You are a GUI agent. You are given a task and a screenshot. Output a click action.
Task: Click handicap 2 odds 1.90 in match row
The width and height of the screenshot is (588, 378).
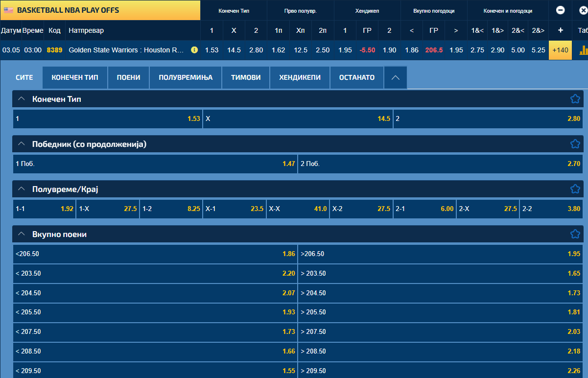389,50
